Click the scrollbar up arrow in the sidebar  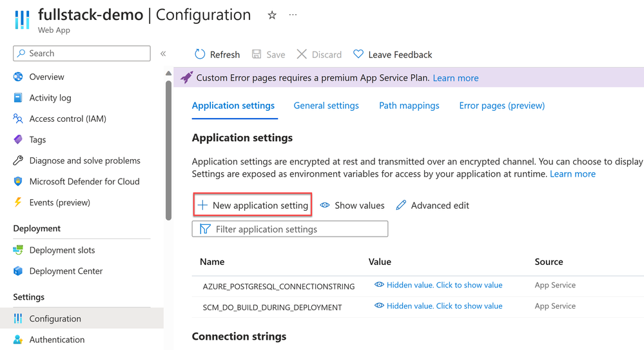(168, 73)
